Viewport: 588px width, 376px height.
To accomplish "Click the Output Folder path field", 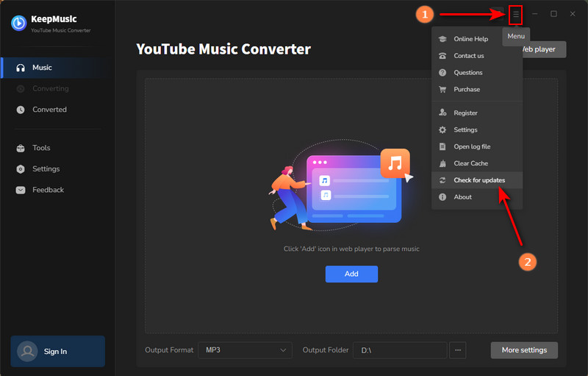I will coord(400,350).
